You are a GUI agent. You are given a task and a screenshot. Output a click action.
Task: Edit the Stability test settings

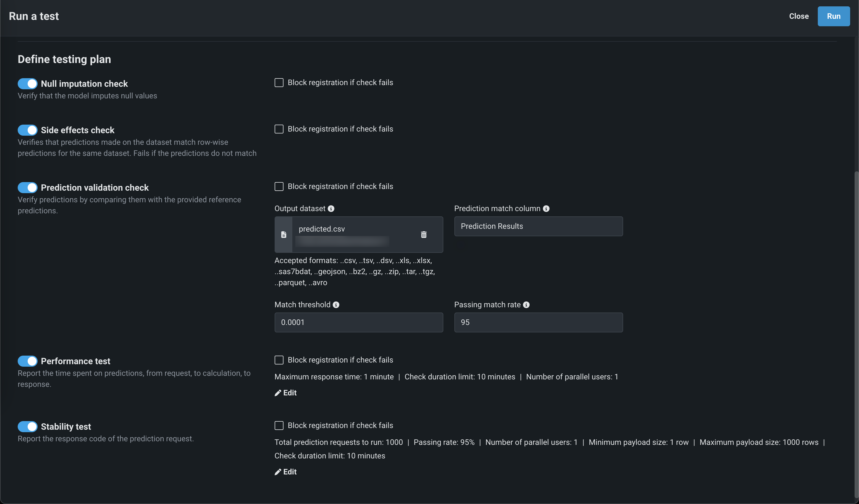286,472
